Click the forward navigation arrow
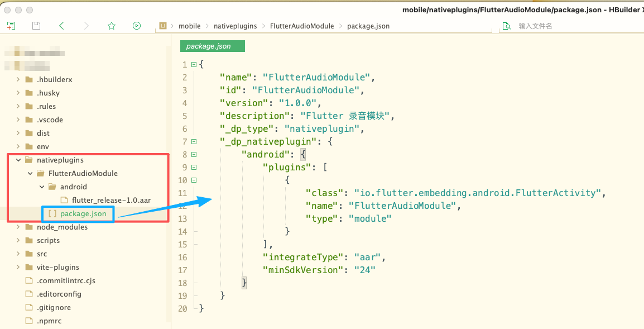Screen dimensions: 644x329 coord(86,26)
